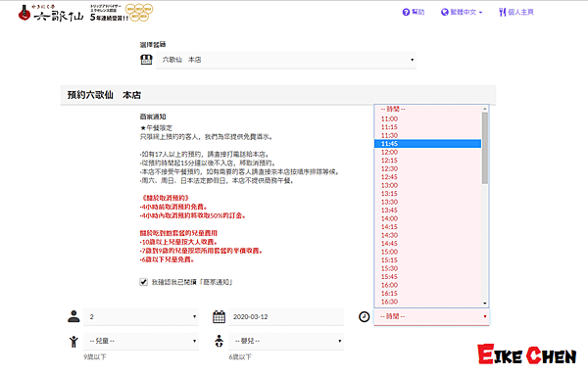Choose 15:45 from the time list

(427, 276)
